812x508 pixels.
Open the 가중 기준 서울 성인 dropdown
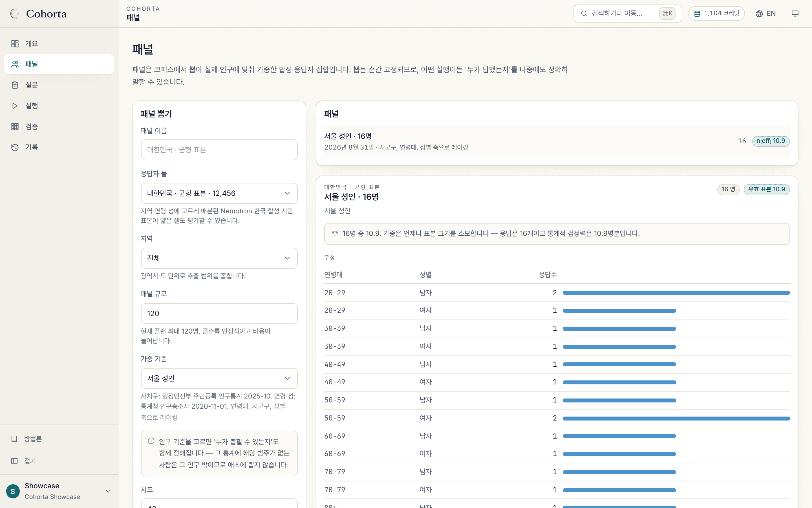219,378
